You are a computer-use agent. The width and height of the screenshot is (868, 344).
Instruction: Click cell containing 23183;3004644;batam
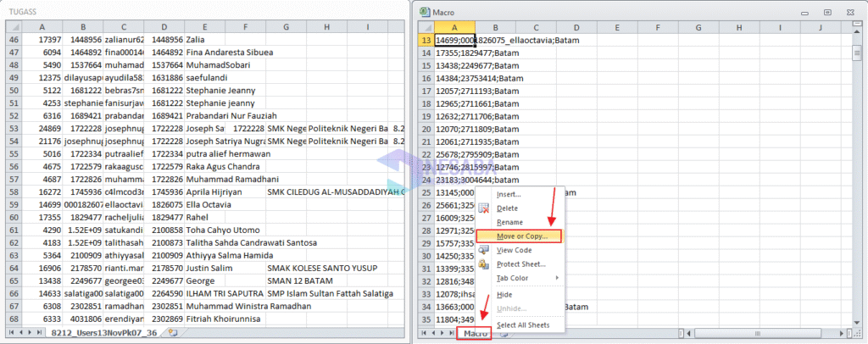click(454, 180)
